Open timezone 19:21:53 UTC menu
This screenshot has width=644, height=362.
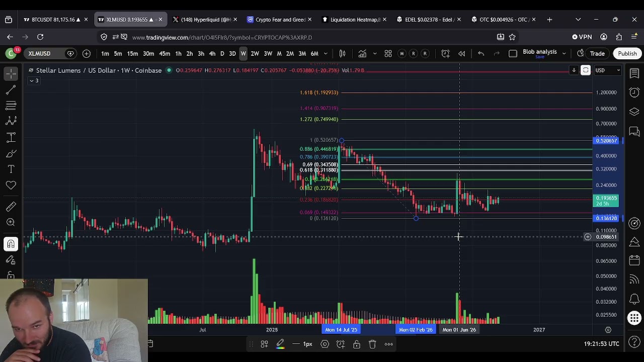[x=602, y=344]
